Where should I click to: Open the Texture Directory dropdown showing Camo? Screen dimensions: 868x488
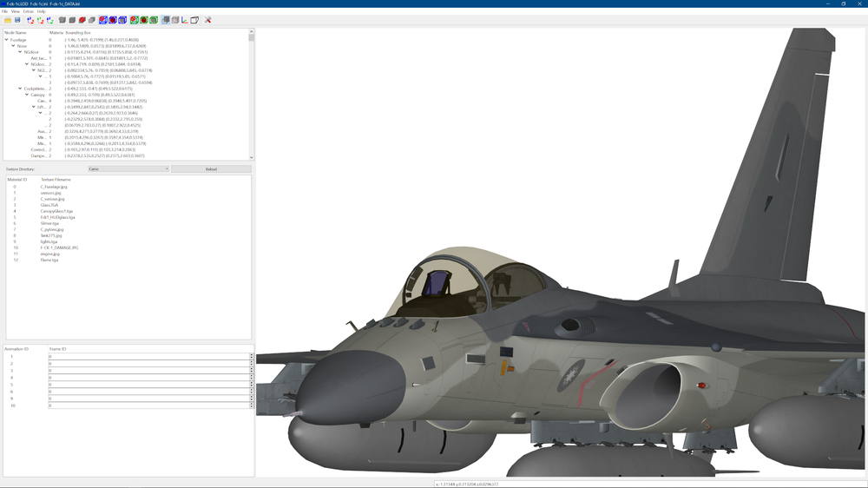point(128,169)
